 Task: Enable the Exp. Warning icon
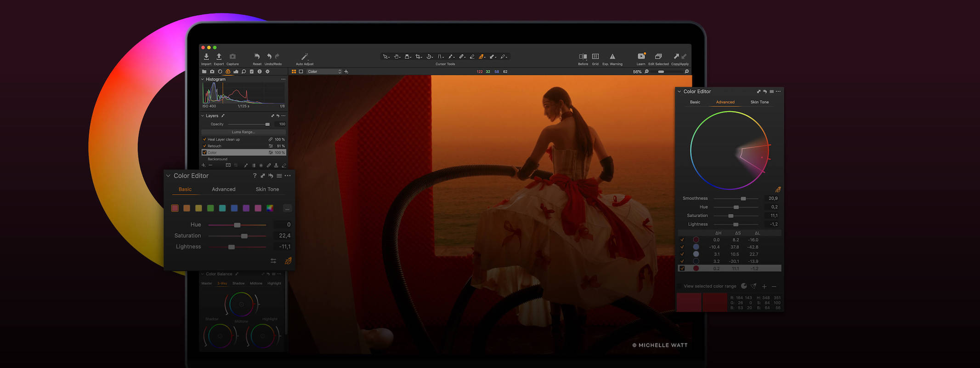(612, 57)
